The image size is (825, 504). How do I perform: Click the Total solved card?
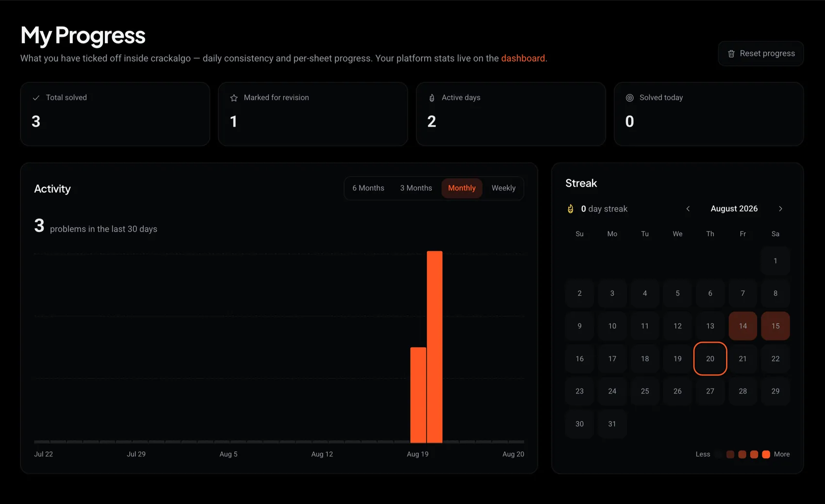point(115,114)
